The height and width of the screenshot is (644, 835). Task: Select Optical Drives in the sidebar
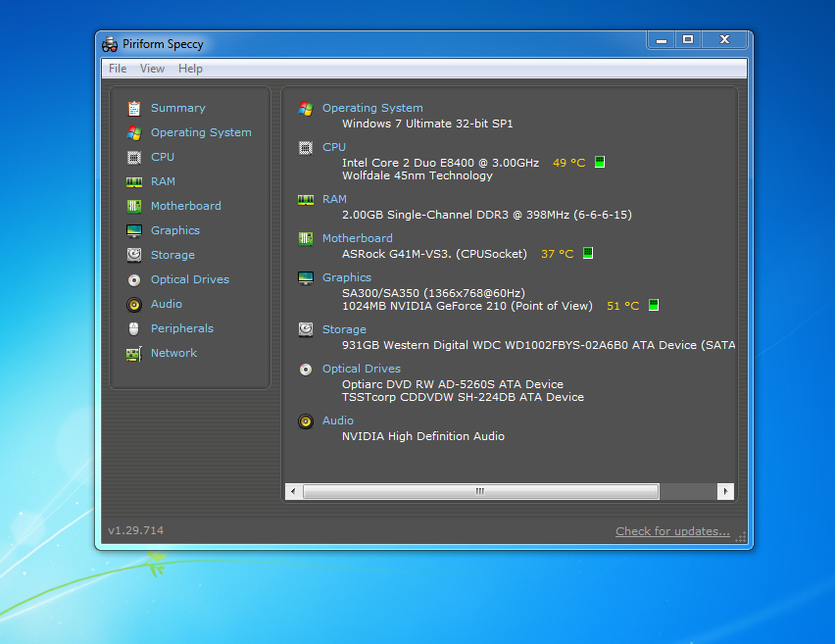coord(189,279)
